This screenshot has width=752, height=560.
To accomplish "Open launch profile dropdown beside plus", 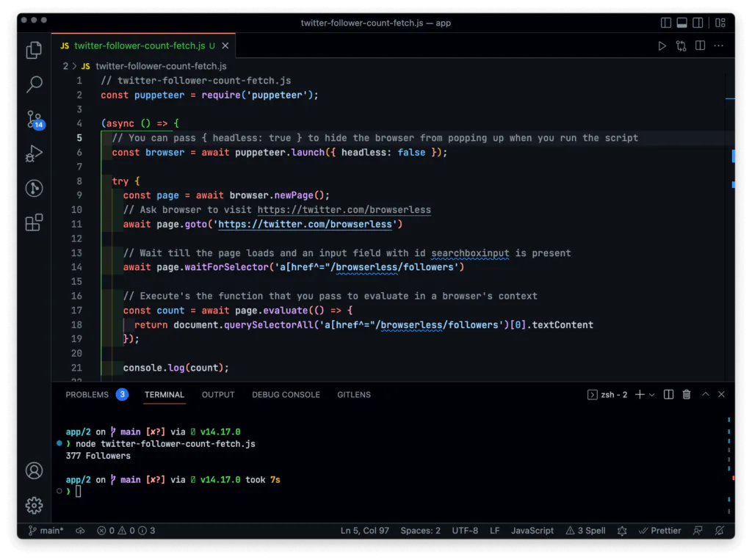I will (x=652, y=395).
